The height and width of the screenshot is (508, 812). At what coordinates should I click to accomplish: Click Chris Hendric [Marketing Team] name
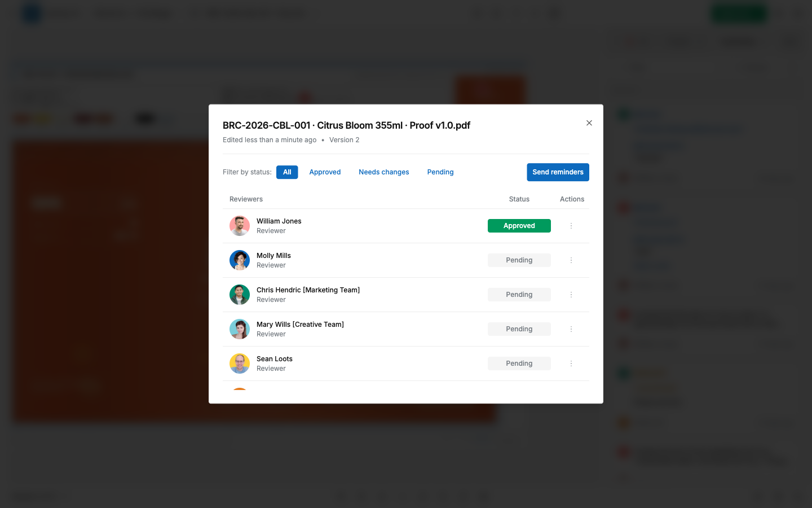[308, 290]
